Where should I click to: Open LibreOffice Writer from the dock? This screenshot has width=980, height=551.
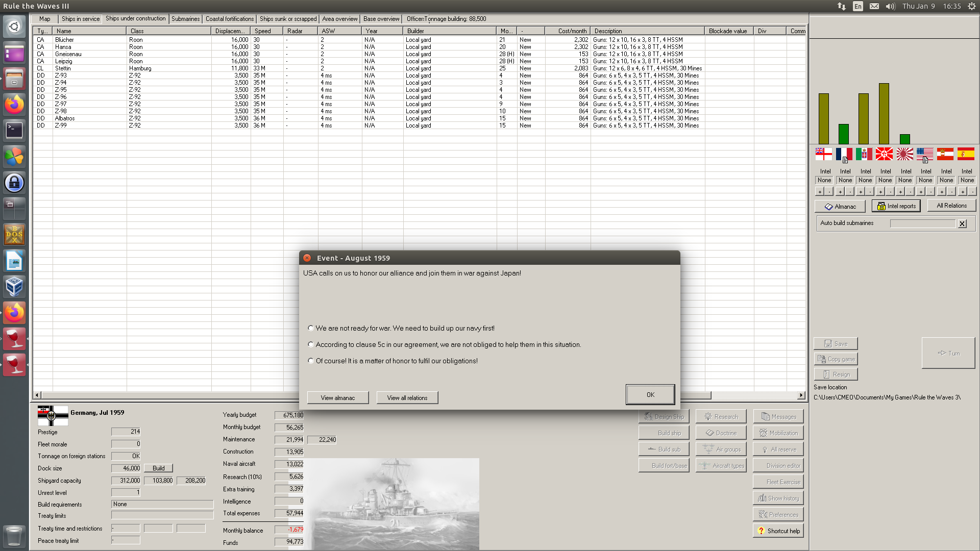[x=14, y=261]
